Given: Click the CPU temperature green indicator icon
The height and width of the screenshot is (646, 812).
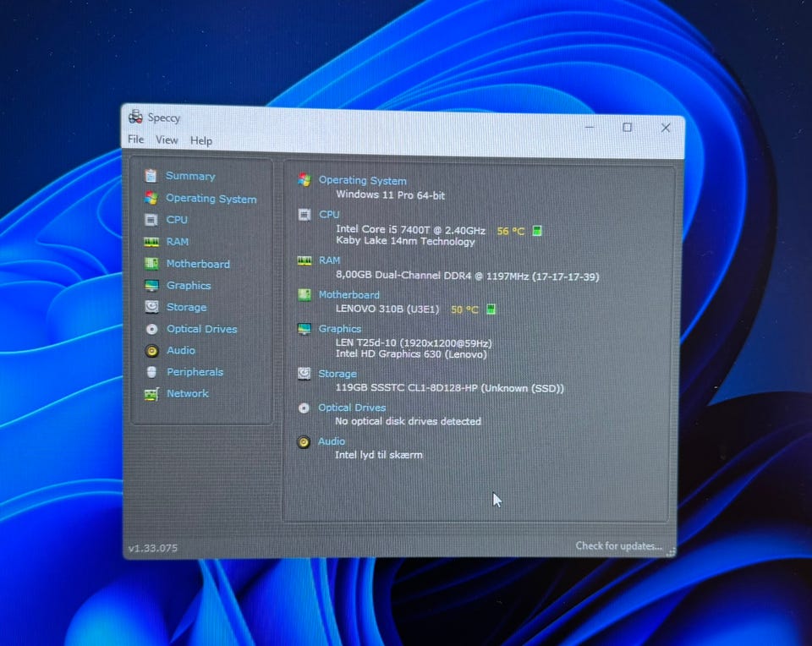Looking at the screenshot, I should click(x=537, y=231).
